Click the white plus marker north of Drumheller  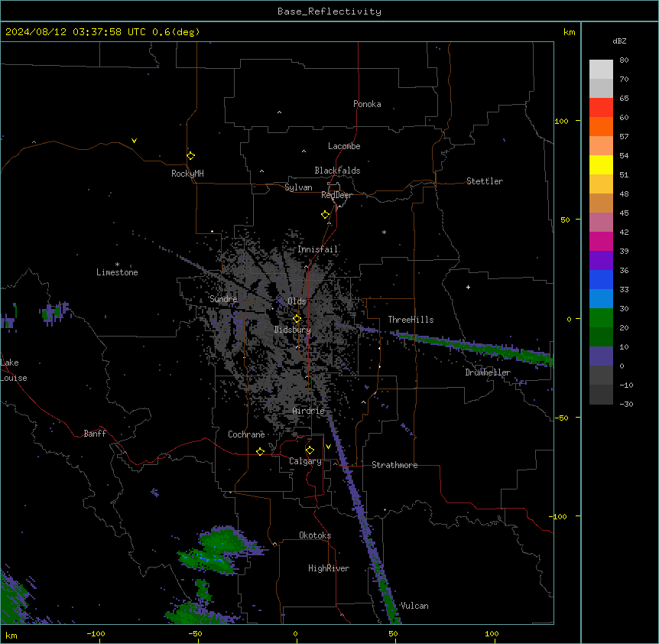tap(468, 287)
